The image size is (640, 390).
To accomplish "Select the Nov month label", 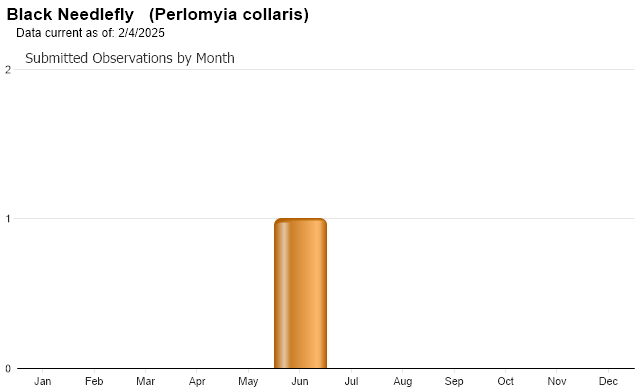I will point(557,381).
